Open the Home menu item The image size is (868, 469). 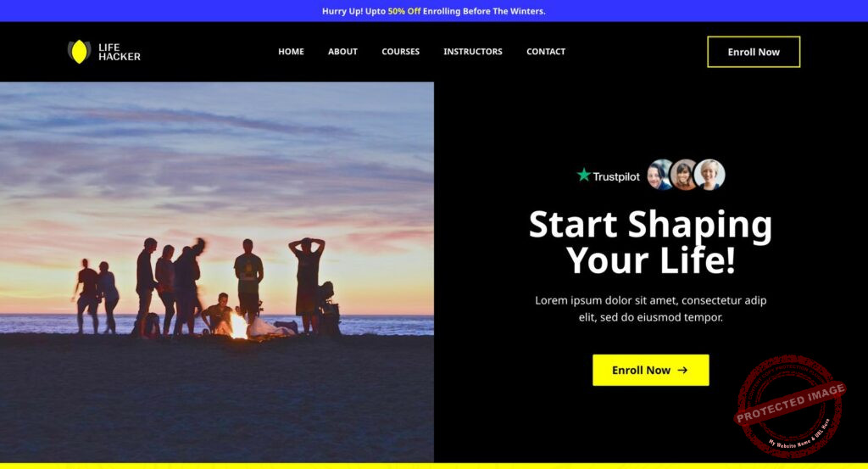pos(292,52)
